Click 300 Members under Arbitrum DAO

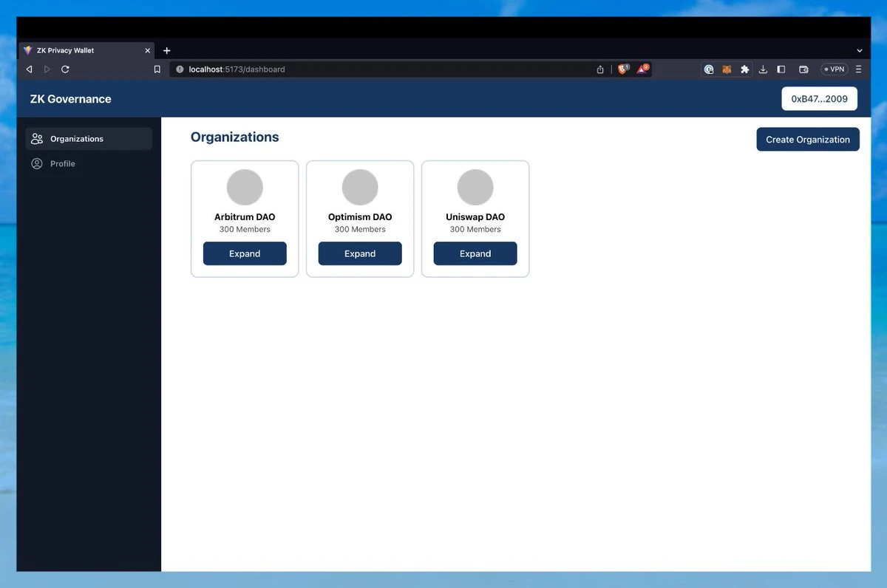click(x=245, y=230)
